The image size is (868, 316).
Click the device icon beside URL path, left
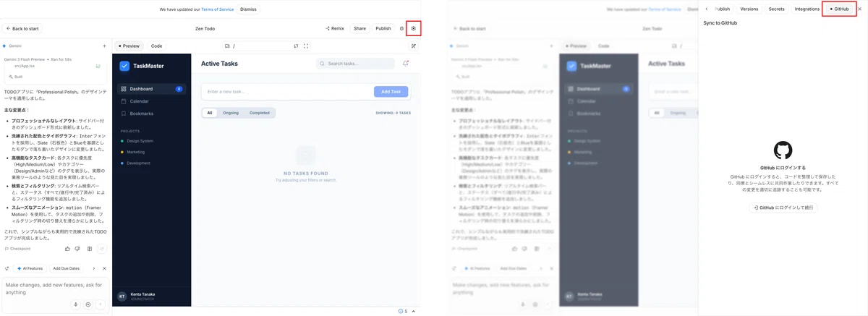[227, 46]
